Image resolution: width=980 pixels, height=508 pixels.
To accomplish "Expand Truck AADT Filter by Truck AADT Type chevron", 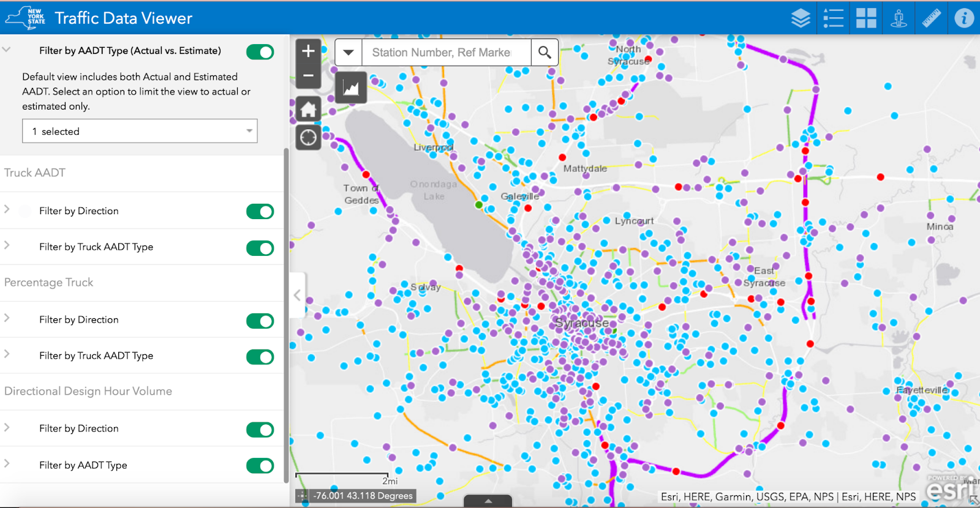I will (x=7, y=245).
